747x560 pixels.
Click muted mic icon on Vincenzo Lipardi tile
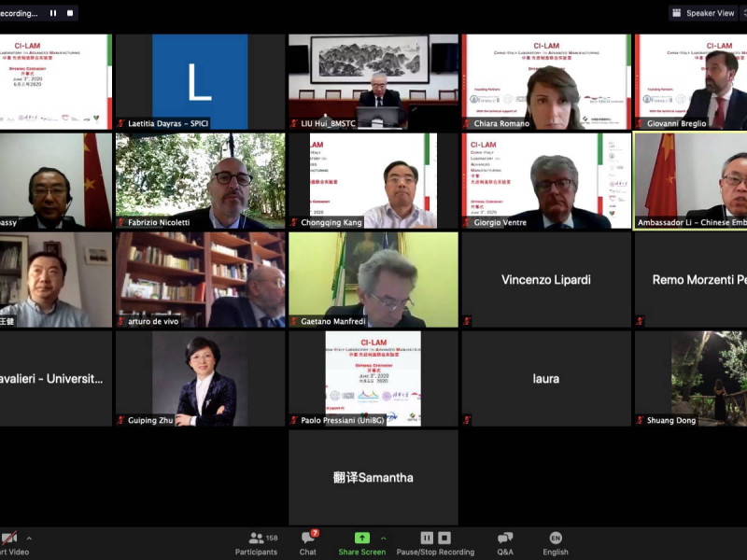tap(467, 321)
